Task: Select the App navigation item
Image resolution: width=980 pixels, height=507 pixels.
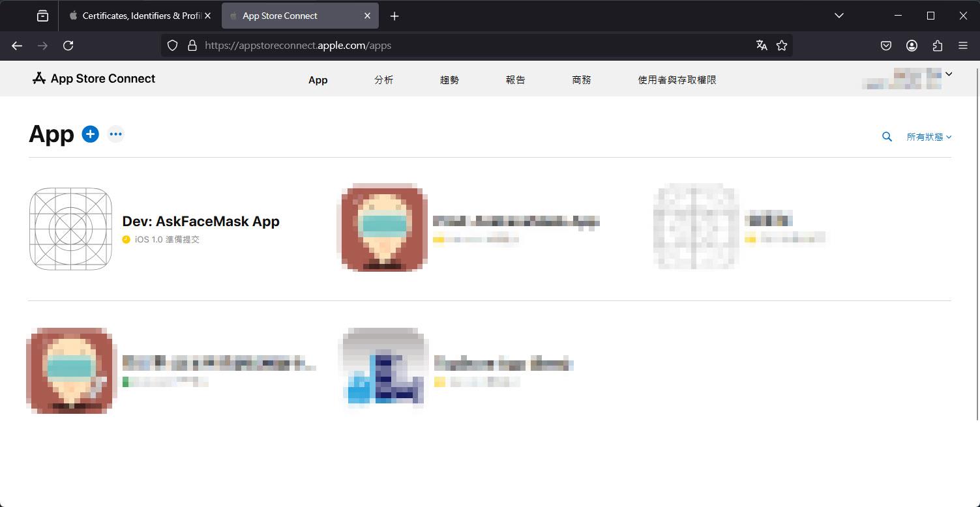Action: click(x=318, y=80)
